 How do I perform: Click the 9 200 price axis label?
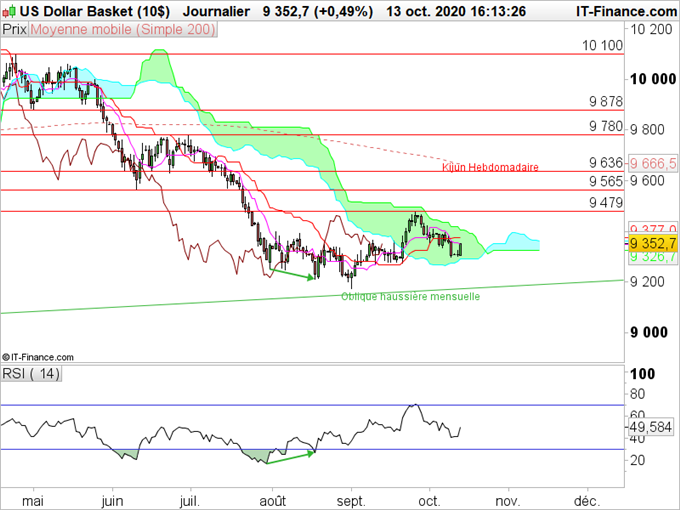(647, 282)
